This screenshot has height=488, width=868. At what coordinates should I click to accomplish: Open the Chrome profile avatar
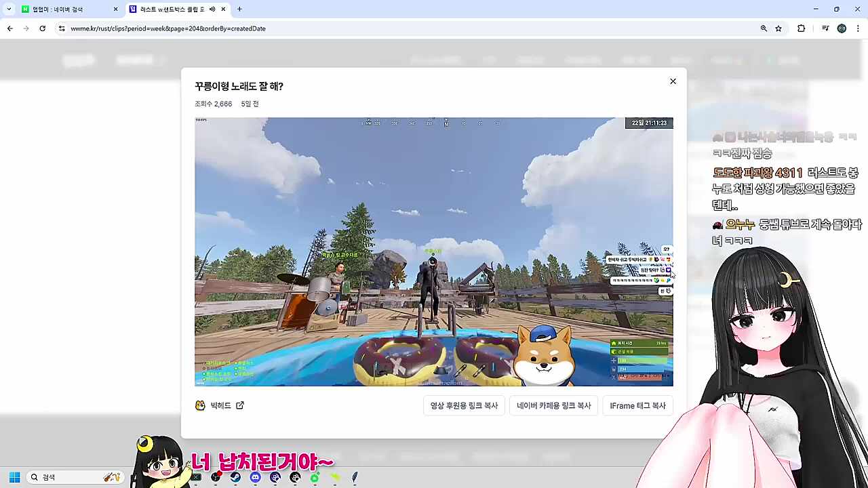point(842,28)
